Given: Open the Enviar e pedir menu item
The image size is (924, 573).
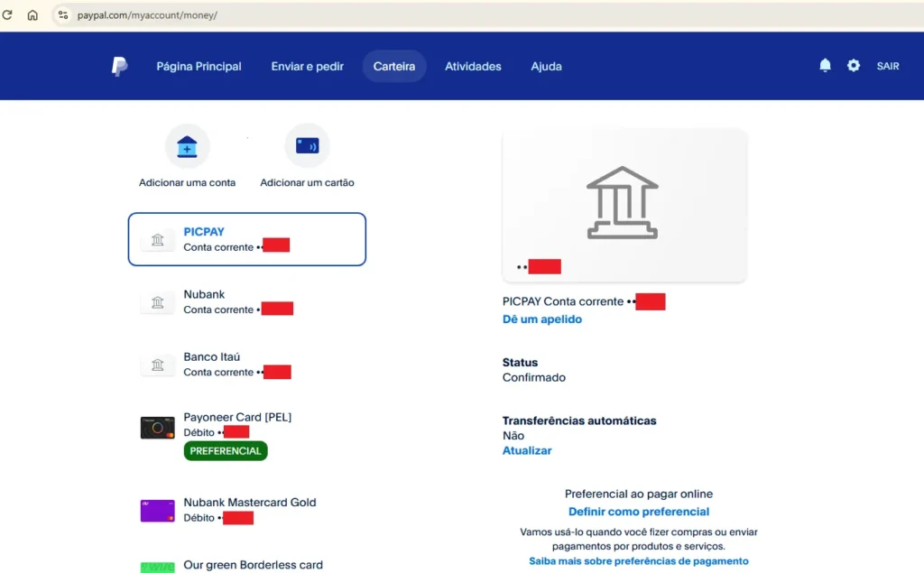Looking at the screenshot, I should click(307, 66).
